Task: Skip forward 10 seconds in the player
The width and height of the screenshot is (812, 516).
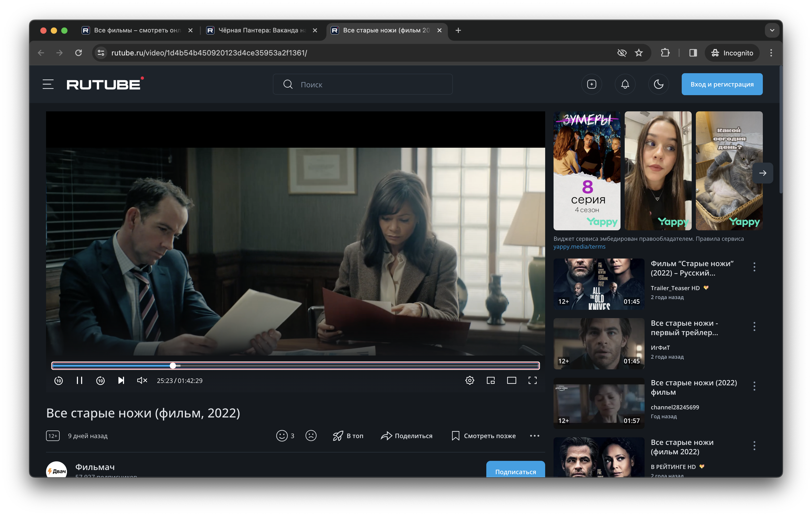Action: [100, 381]
